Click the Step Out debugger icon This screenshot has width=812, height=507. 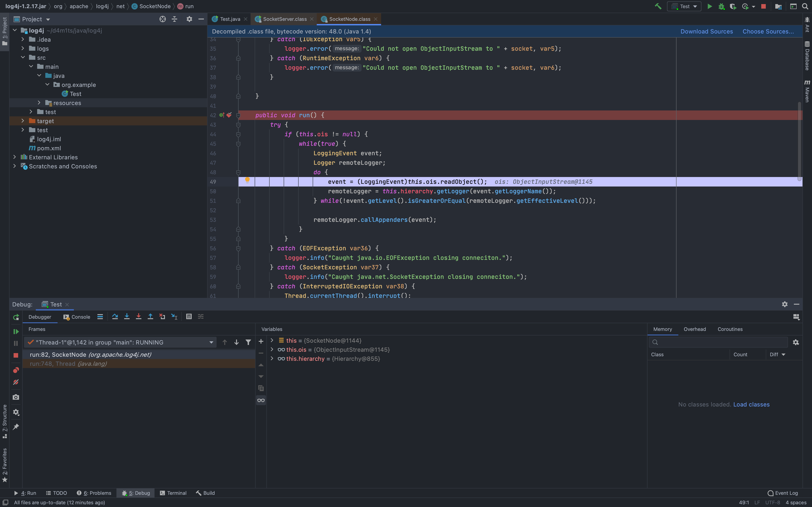point(150,317)
